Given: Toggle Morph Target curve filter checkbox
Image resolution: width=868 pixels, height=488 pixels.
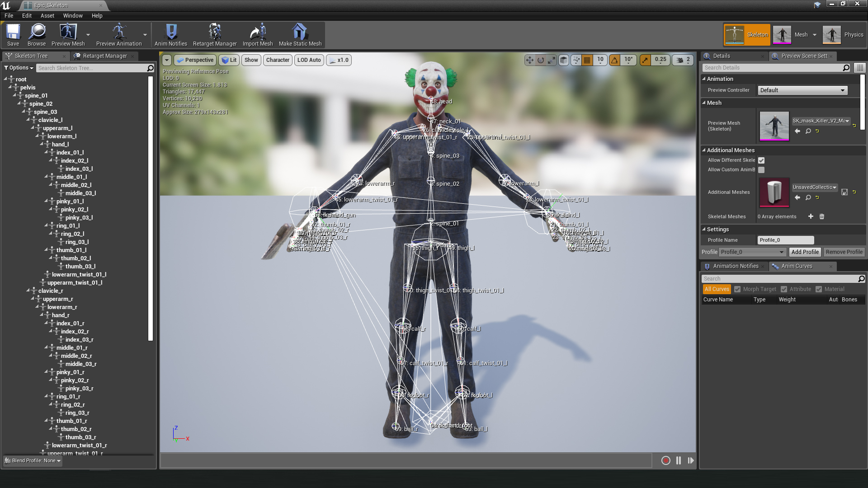Looking at the screenshot, I should click(x=737, y=289).
